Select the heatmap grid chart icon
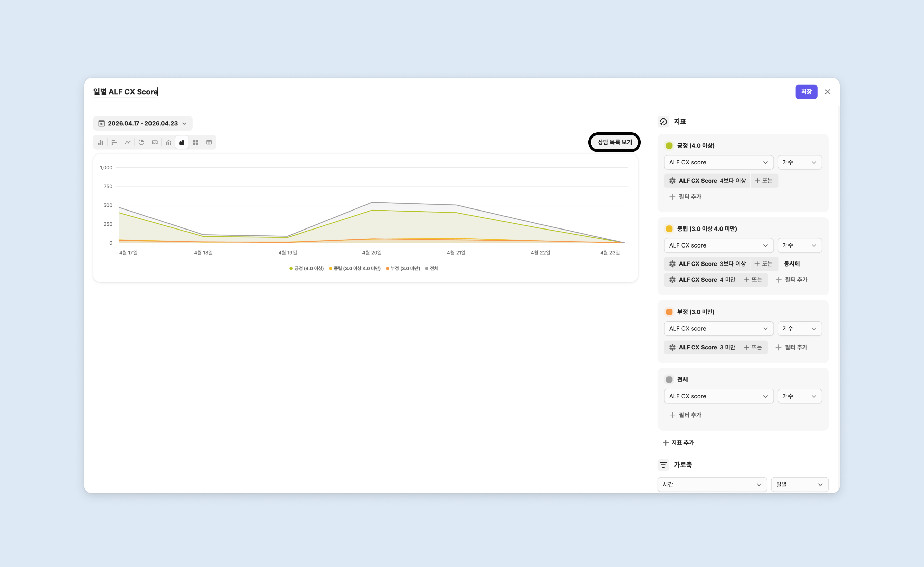 click(x=195, y=142)
